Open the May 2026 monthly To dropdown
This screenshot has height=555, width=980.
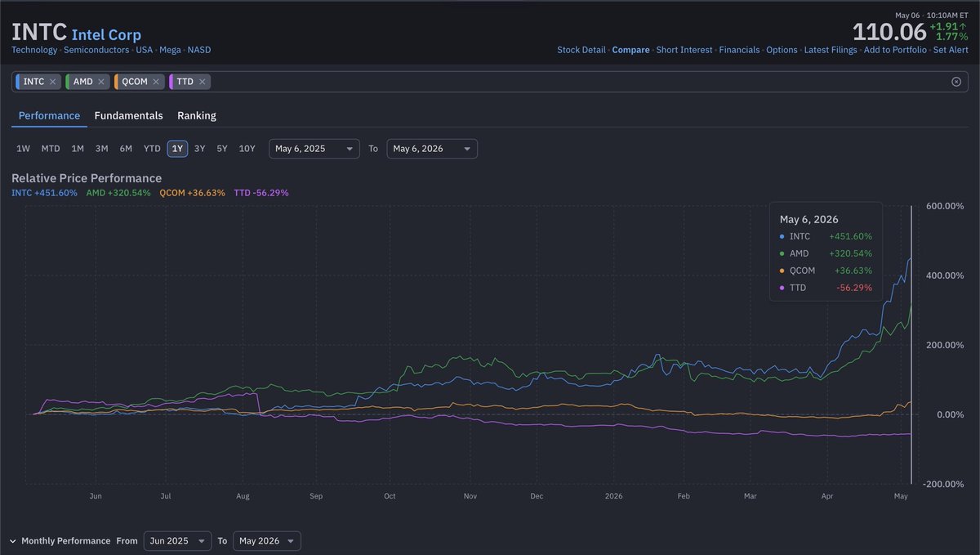(x=267, y=541)
